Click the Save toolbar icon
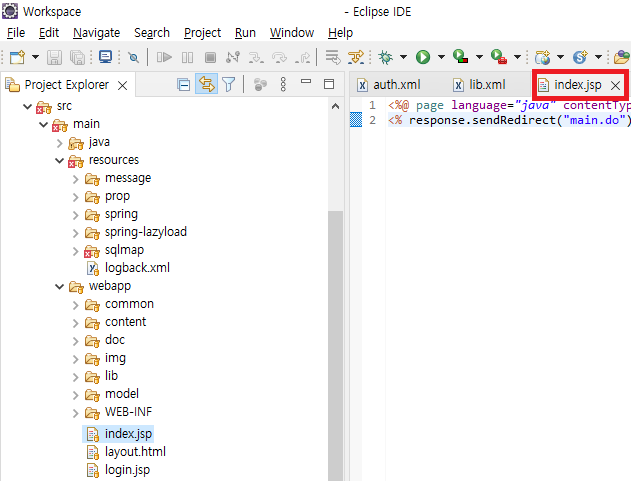 pyautogui.click(x=55, y=58)
